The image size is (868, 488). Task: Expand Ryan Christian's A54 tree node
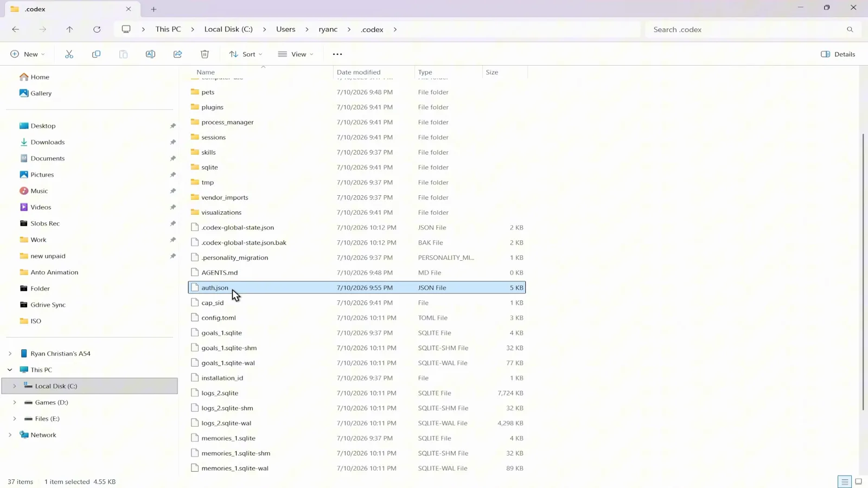(10, 354)
